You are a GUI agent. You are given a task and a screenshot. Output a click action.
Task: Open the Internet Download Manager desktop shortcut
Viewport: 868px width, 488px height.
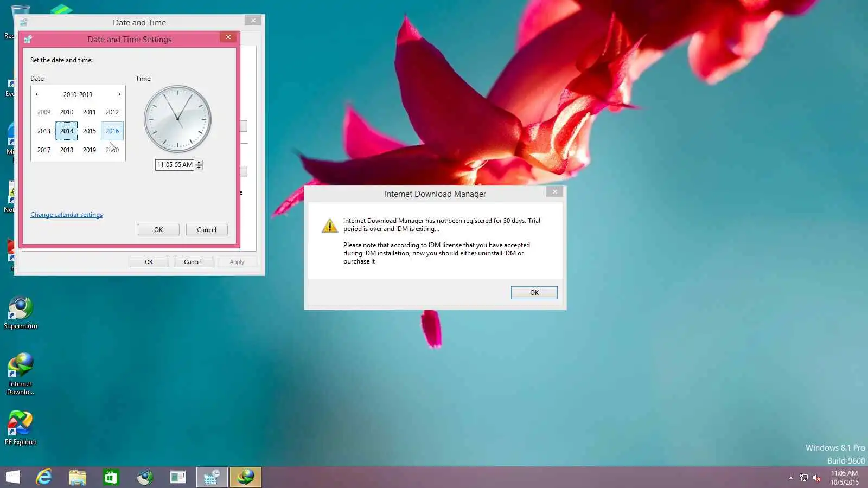(21, 374)
